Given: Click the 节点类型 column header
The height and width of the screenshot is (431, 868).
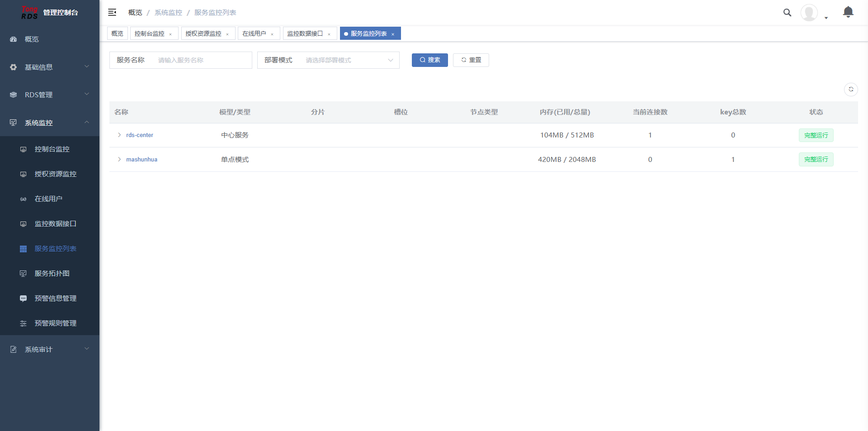Looking at the screenshot, I should (x=484, y=112).
